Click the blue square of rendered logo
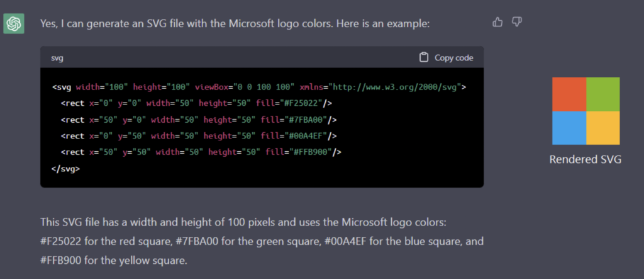The width and height of the screenshot is (644, 279). 569,128
